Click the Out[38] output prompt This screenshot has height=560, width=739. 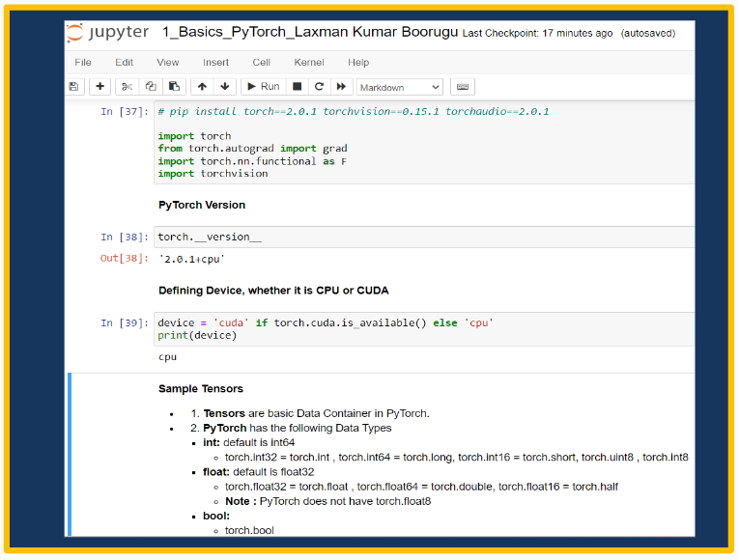125,258
